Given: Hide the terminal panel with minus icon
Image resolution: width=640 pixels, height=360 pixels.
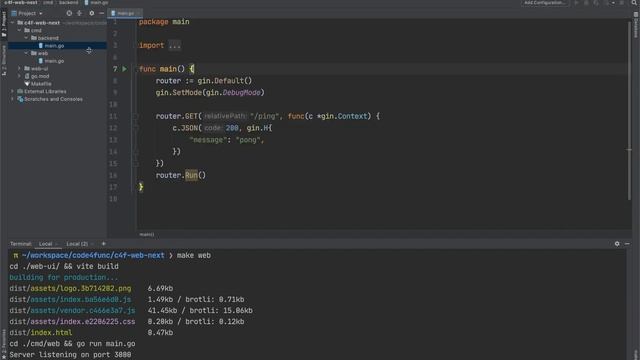Looking at the screenshot, I should pos(627,244).
